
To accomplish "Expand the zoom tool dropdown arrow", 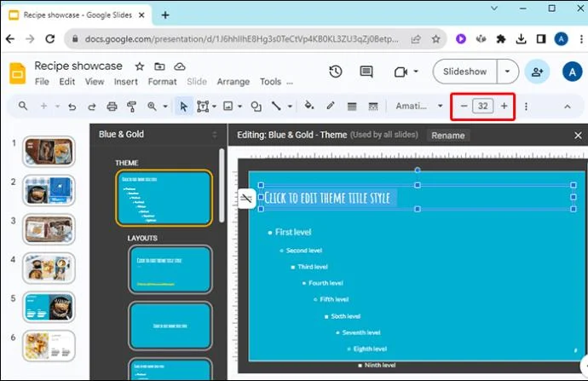I will tap(165, 107).
